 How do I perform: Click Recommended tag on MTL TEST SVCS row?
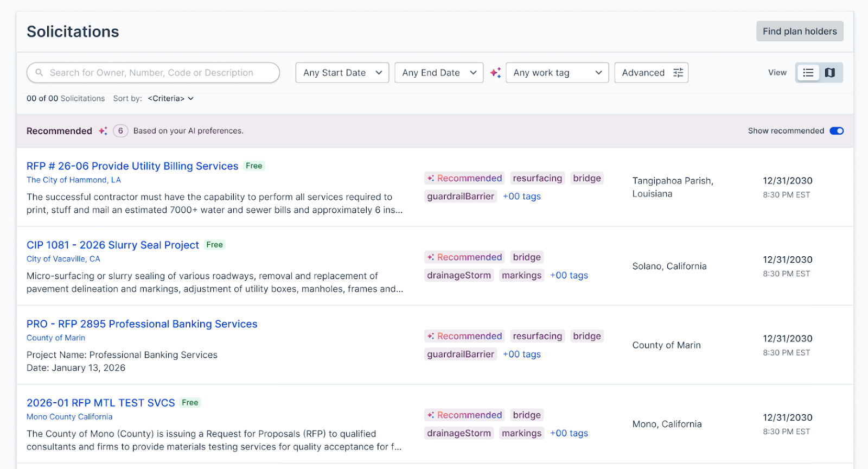tap(464, 415)
